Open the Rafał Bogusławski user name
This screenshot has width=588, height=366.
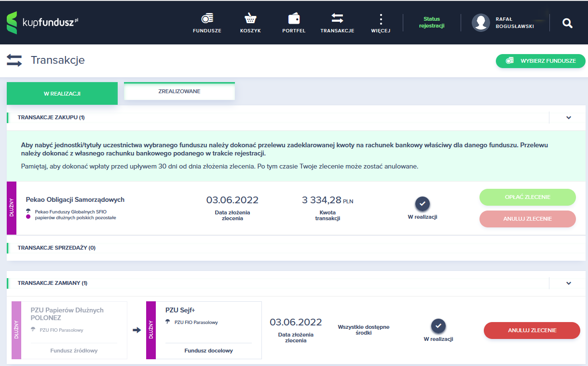[515, 23]
